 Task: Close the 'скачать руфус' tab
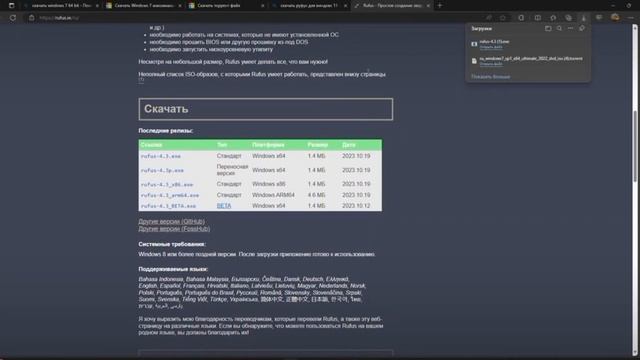tap(345, 6)
